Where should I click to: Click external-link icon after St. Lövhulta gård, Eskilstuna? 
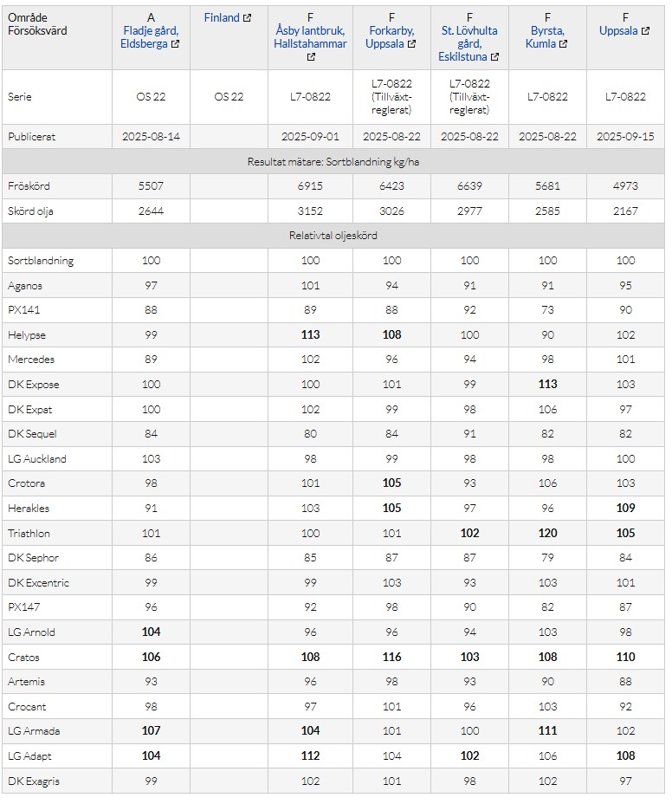[494, 57]
